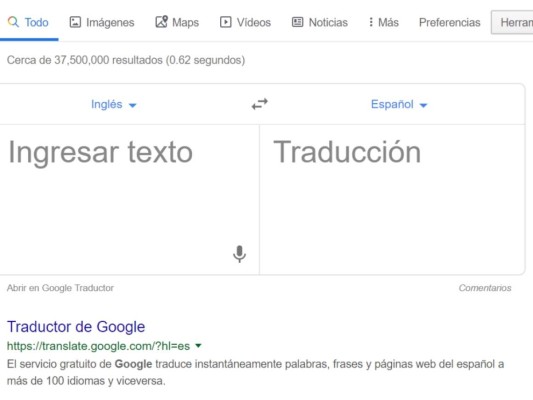The height and width of the screenshot is (400, 533).
Task: Click the Traducción output area
Action: (392, 199)
